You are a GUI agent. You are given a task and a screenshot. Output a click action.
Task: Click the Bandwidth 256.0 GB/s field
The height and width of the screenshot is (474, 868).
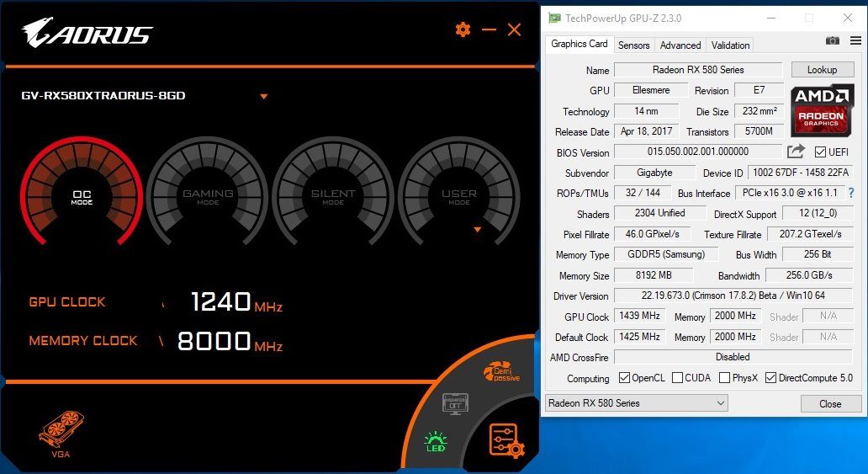(809, 275)
